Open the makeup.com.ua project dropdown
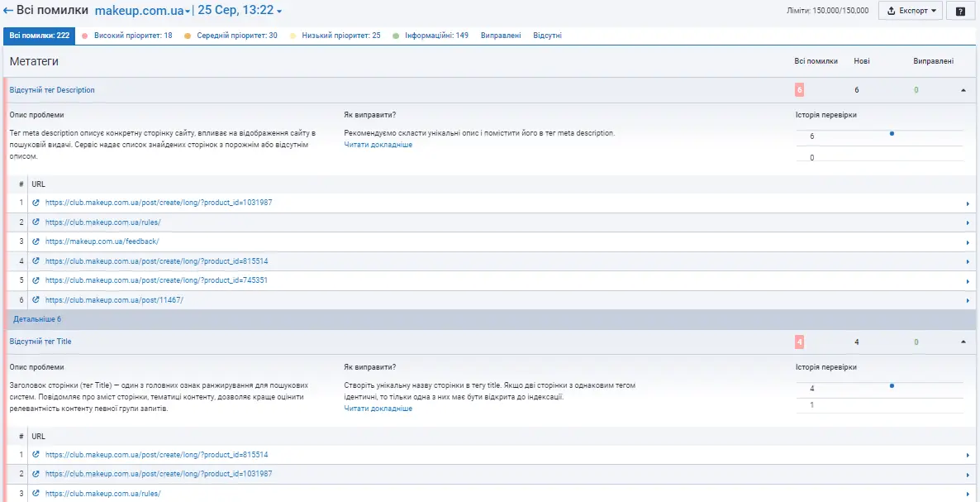 point(143,11)
